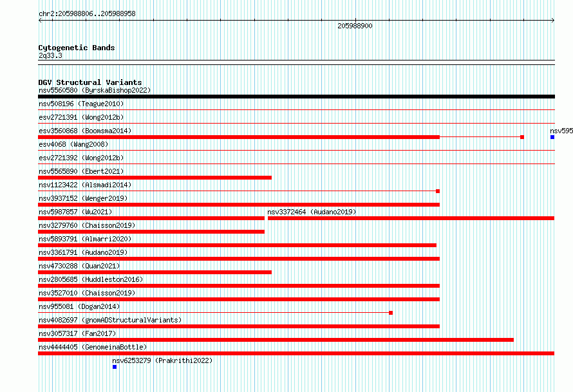
Task: Click the left arrow on the ruler
Action: pyautogui.click(x=40, y=20)
